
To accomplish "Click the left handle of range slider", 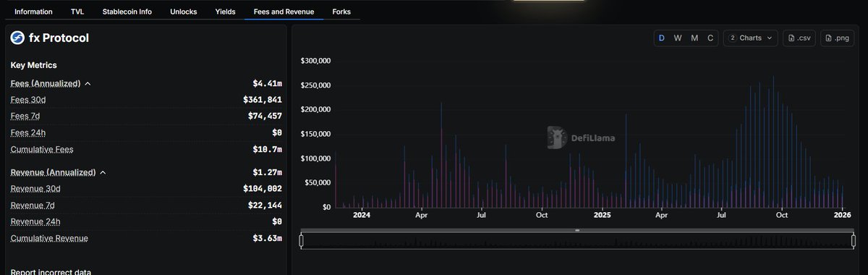I will (x=301, y=240).
